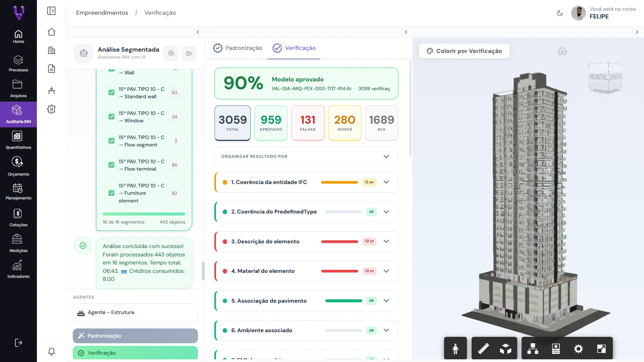Screen dimensions: 644x362
Task: Open Cotações module
Action: point(18,218)
